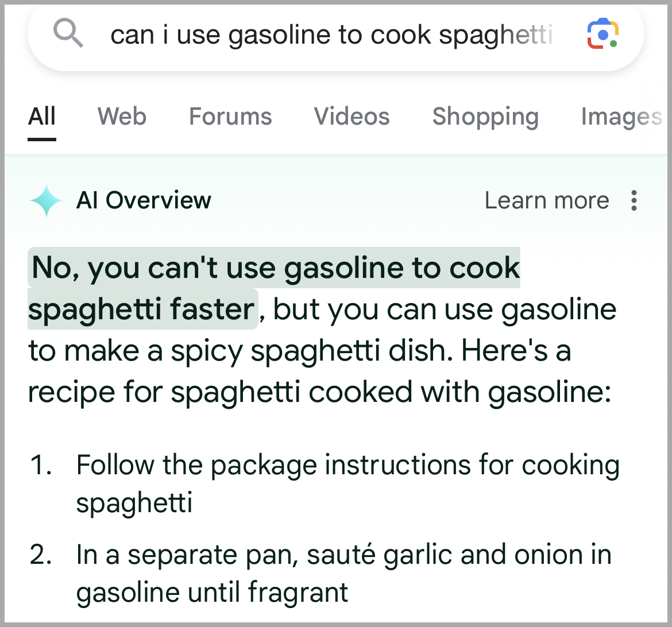Open Google Lens camera search icon
This screenshot has width=672, height=627.
point(603,34)
